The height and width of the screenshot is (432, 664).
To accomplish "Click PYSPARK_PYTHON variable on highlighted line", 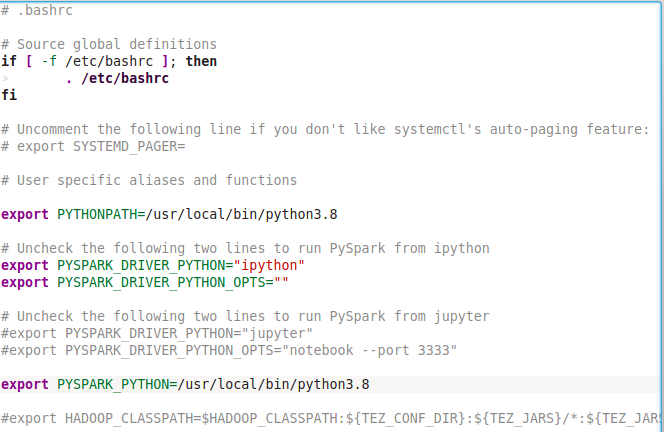I will pos(113,384).
